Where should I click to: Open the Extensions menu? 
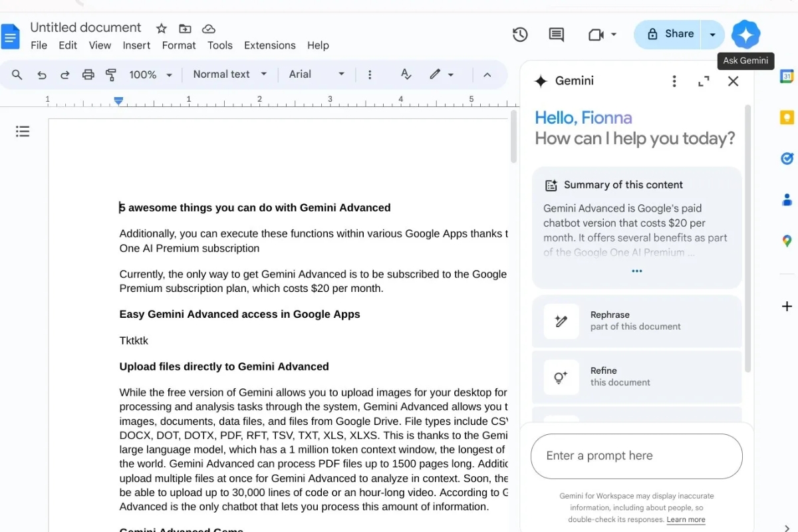pos(269,45)
